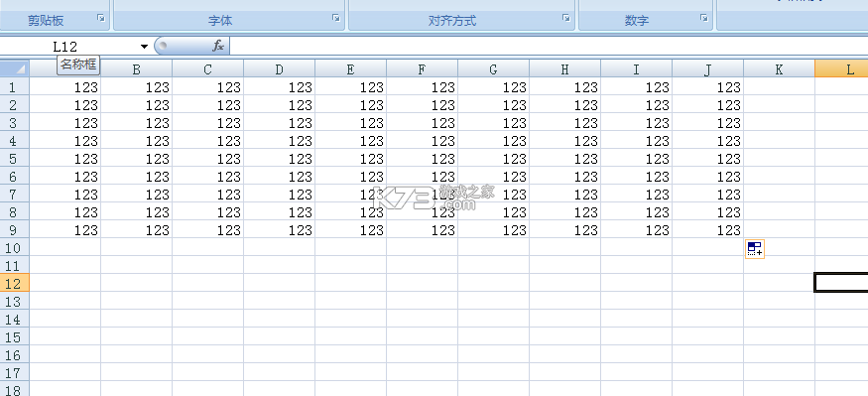The width and height of the screenshot is (868, 396).
Task: Open the auto fill options icon
Action: [755, 249]
